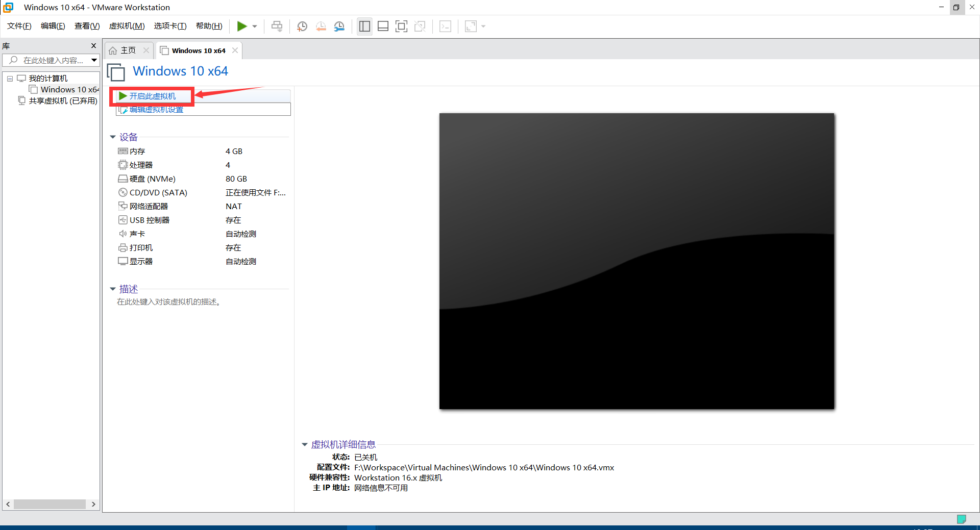
Task: Open the 帮助(H) menu
Action: [209, 26]
